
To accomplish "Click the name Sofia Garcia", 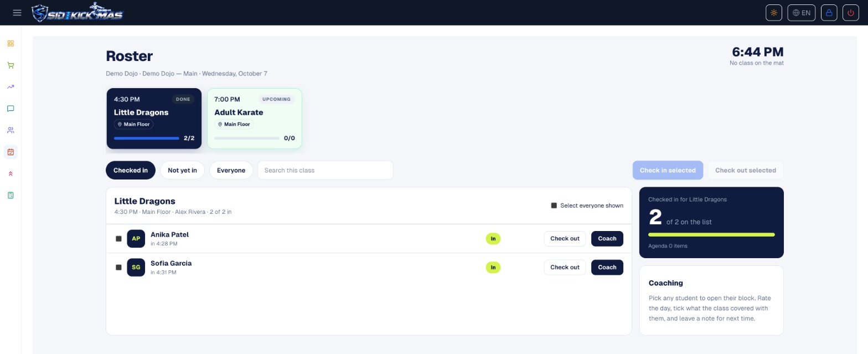I will pos(171,264).
